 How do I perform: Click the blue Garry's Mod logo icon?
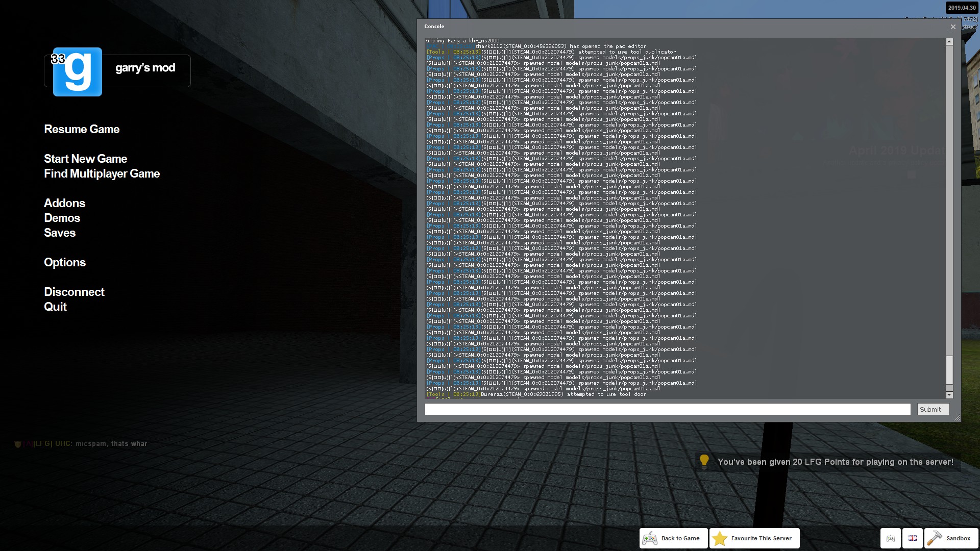click(78, 72)
